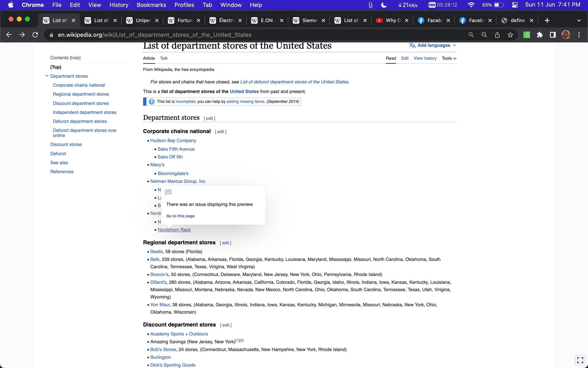This screenshot has height=368, width=588.
Task: Bookmark this page with the star icon
Action: click(x=510, y=35)
